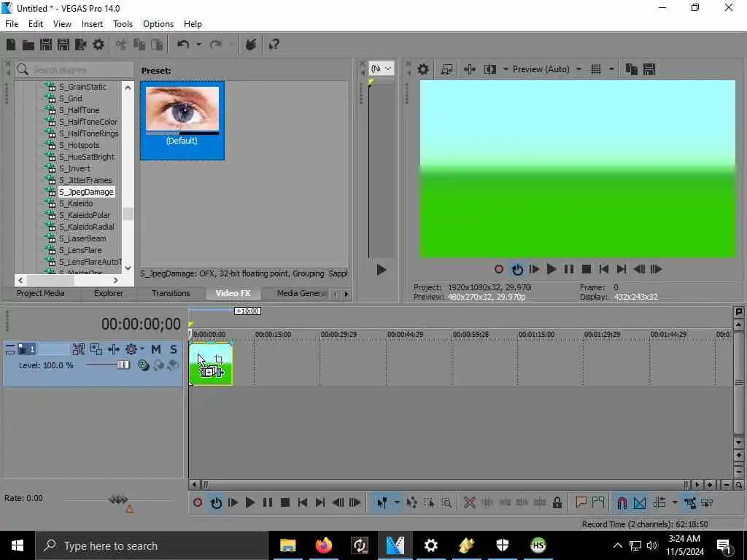Click the playback Rate scrub slider
Screen dimensions: 747x560
118,499
